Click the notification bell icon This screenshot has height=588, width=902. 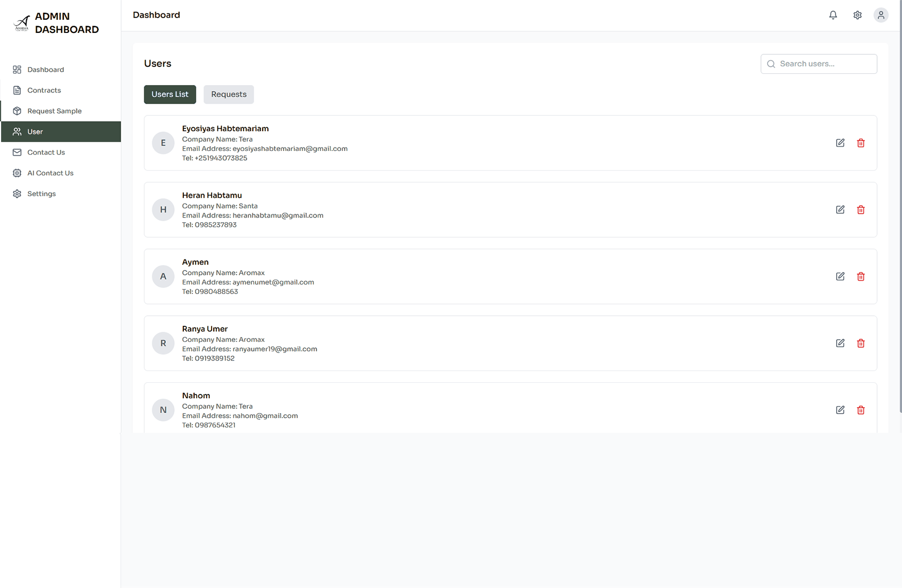tap(833, 15)
